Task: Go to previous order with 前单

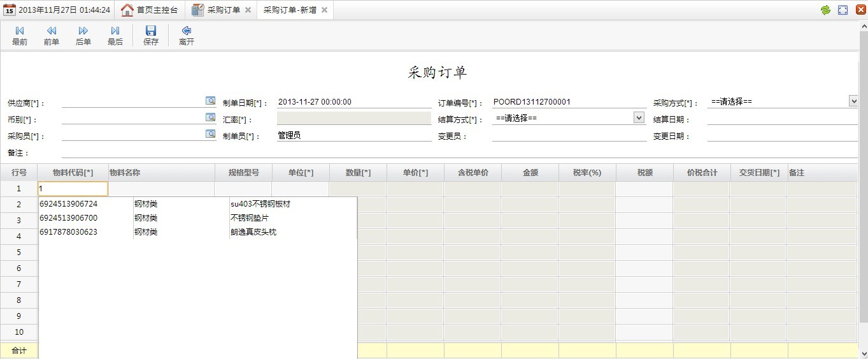Action: coord(52,36)
